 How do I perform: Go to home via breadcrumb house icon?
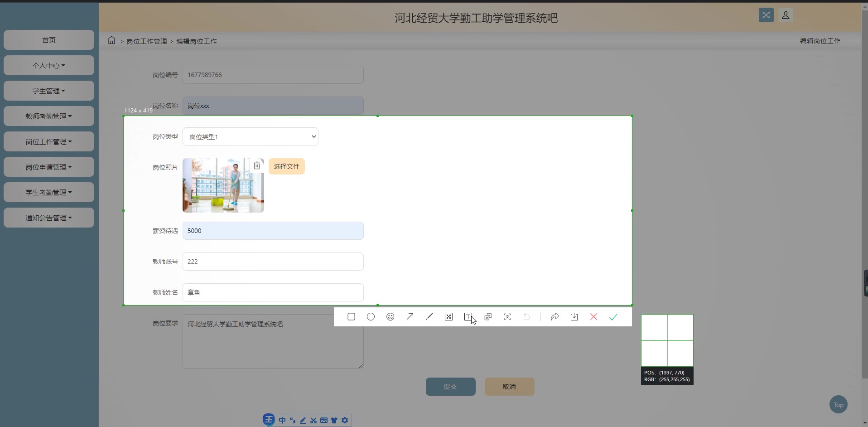(x=111, y=40)
